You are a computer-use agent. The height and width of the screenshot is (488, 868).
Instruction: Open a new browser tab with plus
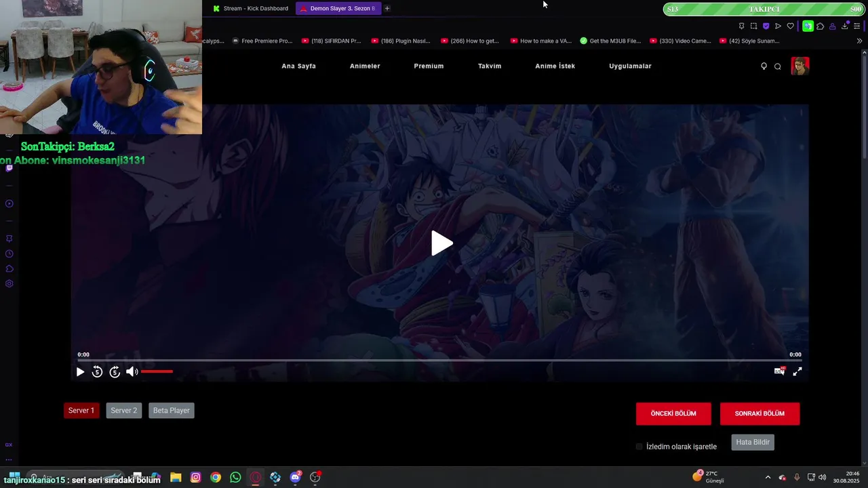click(x=387, y=8)
